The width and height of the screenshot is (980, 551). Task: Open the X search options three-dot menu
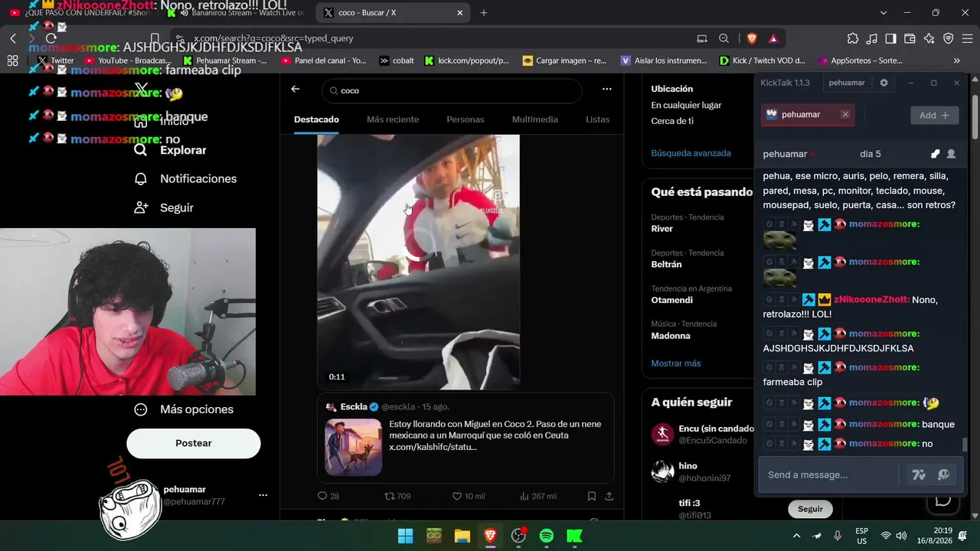607,90
